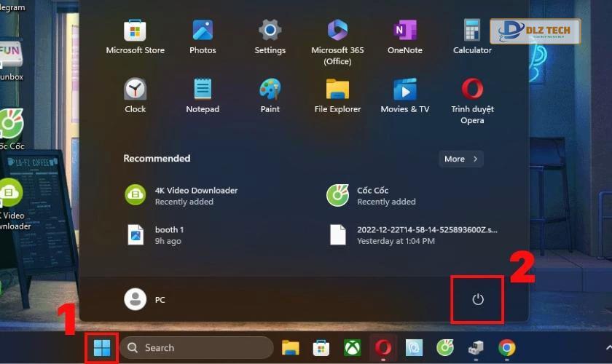Open taskbar app left of Cốc Cốc
Viewport: 612px width, 364px height.
coord(414,347)
